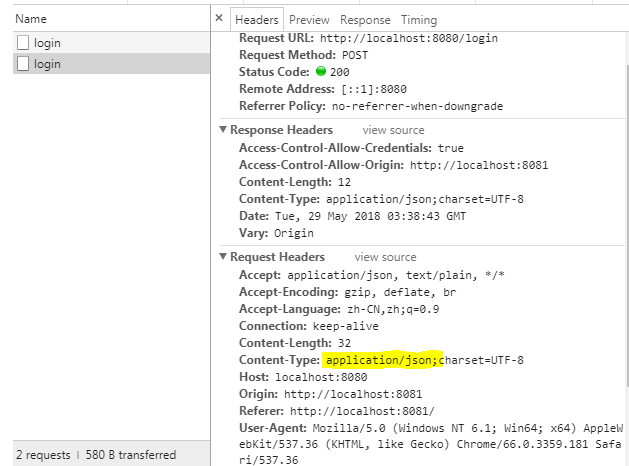Viewport: 629px width, 466px height.
Task: Switch to the Headers tab
Action: pos(256,20)
